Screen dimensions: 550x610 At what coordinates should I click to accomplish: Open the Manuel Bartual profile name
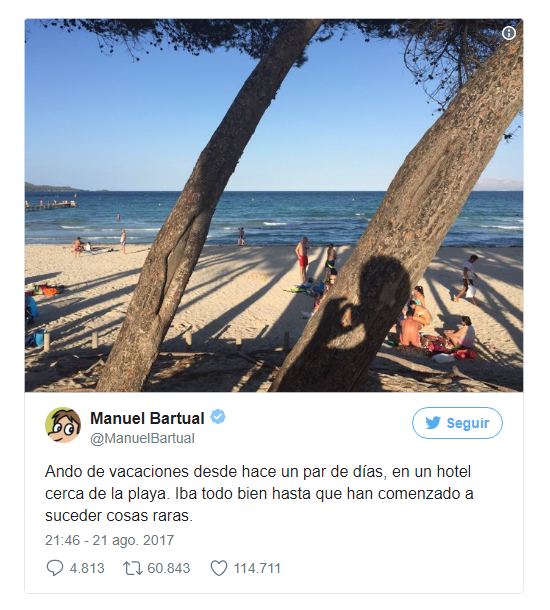(x=147, y=418)
